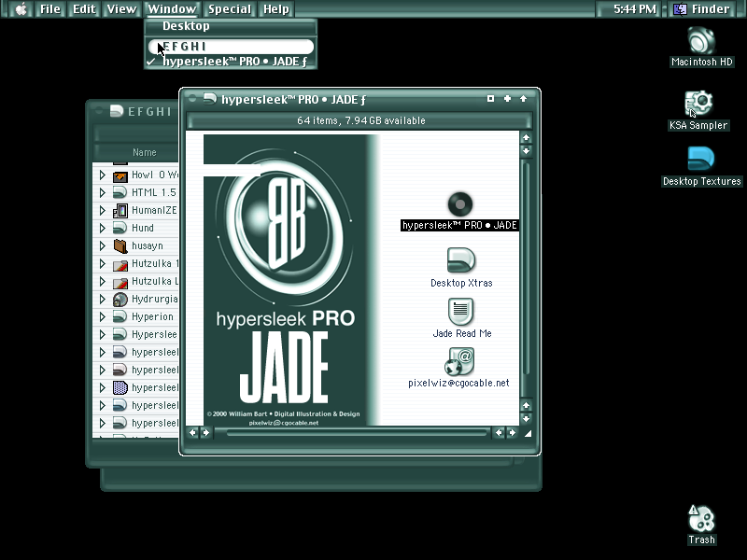Select the KSA Sampler desktop icon
This screenshot has height=560, width=747.
[698, 104]
